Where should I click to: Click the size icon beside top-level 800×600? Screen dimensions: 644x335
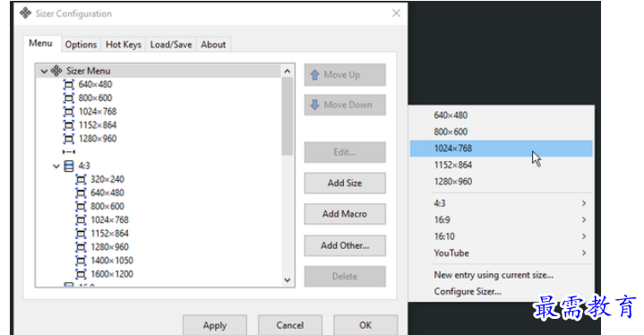coord(69,99)
